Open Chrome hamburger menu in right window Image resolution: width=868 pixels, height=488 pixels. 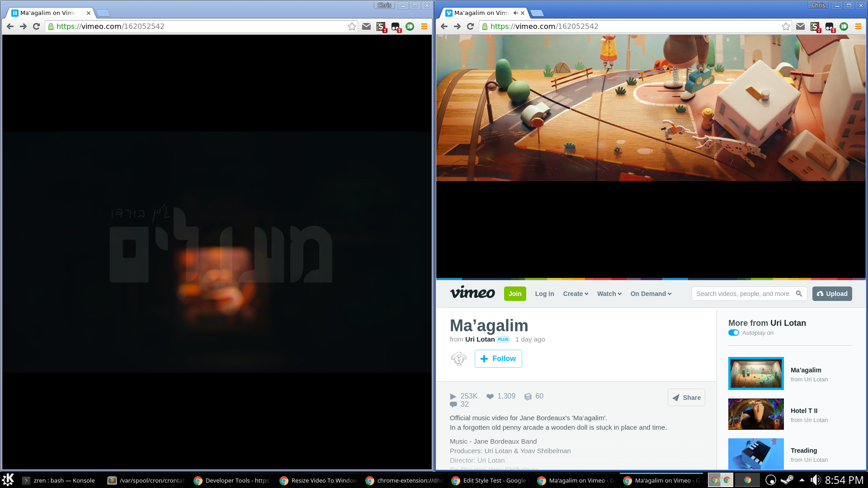858,27
